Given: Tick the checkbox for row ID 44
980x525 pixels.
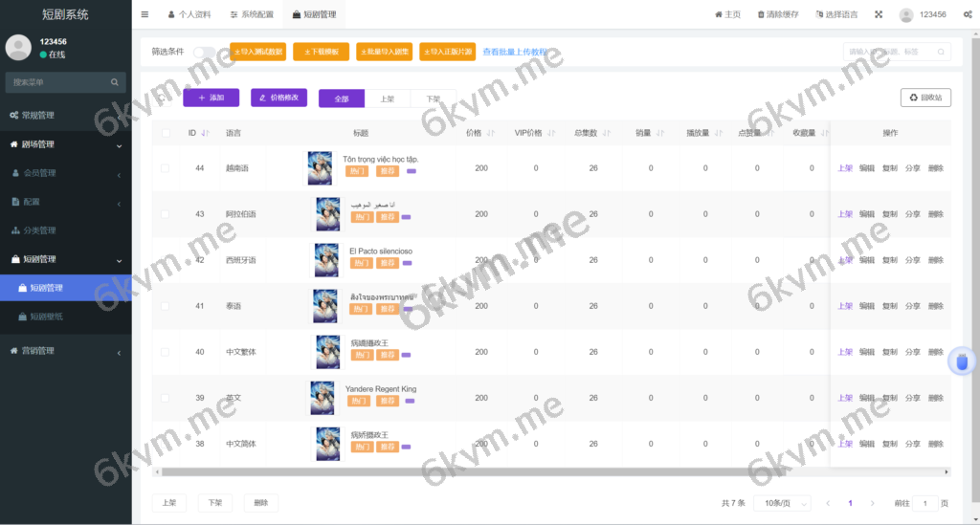Looking at the screenshot, I should coord(166,168).
